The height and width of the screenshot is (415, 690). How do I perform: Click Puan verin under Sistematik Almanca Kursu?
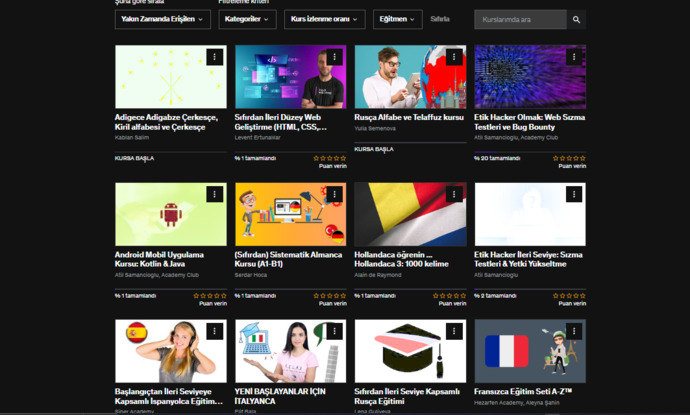[x=333, y=303]
